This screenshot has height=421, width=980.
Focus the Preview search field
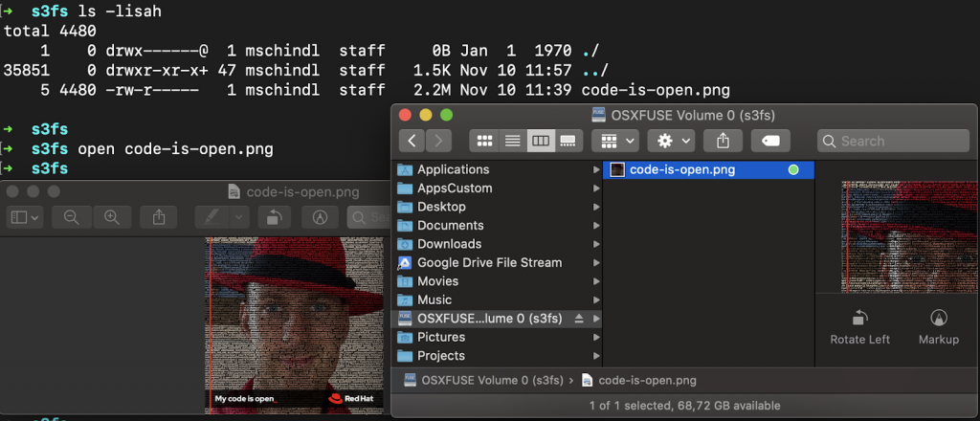click(x=368, y=217)
